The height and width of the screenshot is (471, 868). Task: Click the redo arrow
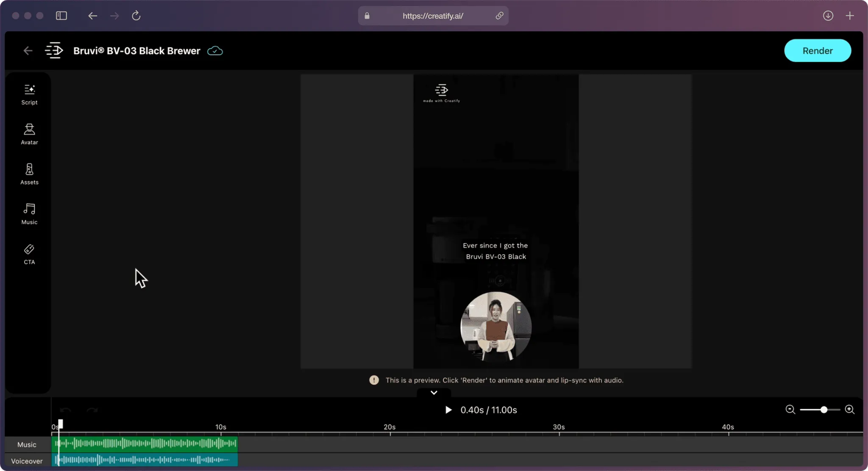(x=92, y=410)
